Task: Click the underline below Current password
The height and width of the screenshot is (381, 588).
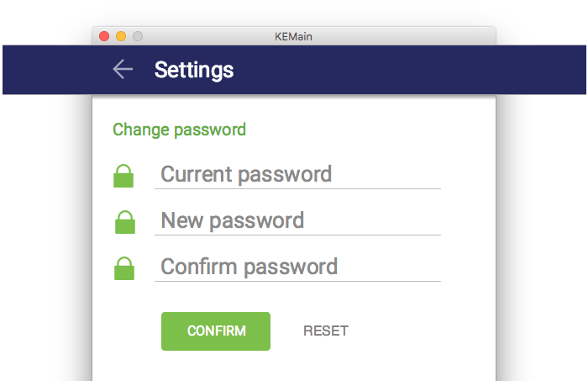Action: (298, 188)
